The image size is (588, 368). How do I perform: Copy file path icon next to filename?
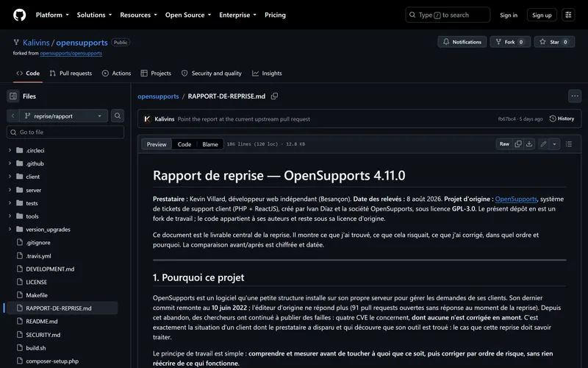click(x=274, y=96)
